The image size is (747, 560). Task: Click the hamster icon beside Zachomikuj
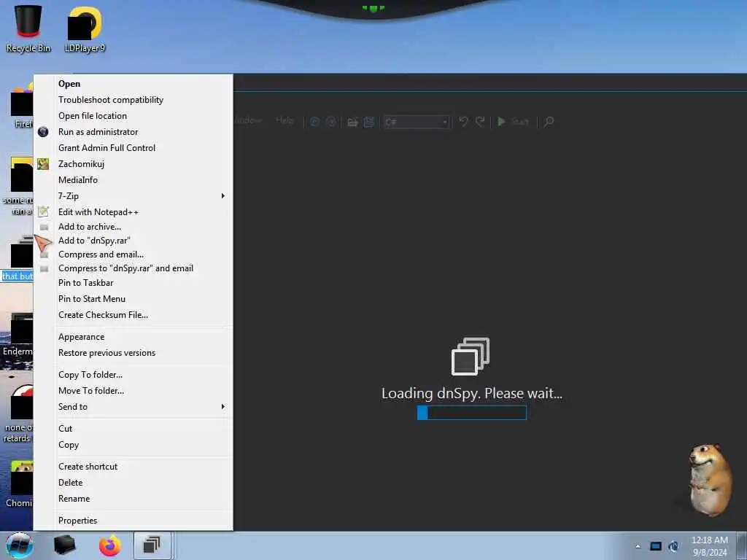click(43, 164)
